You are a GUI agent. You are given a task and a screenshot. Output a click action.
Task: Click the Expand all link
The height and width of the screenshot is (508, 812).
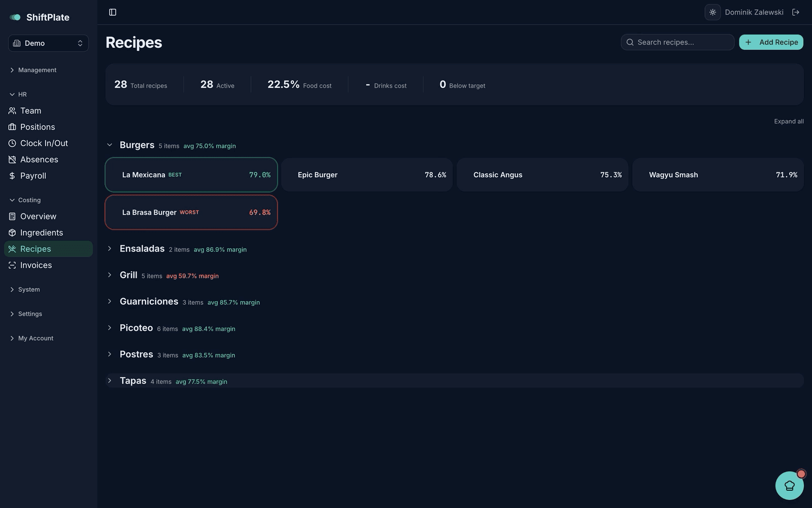pos(789,121)
